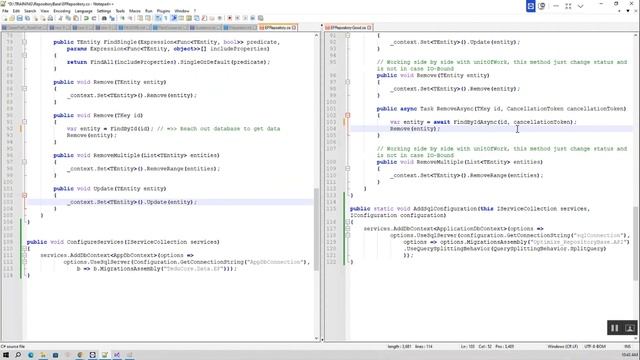The width and height of the screenshot is (640, 360).
Task: Close the EFRepositoryGood.cs tab
Action: coord(369,28)
